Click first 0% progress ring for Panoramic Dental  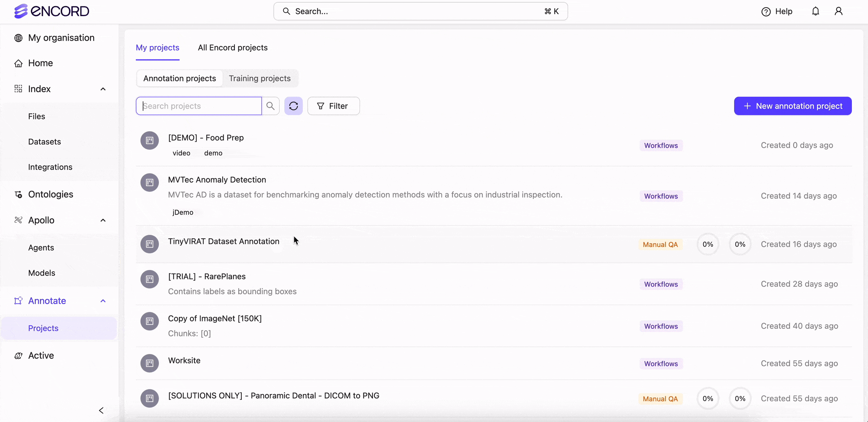coord(708,399)
